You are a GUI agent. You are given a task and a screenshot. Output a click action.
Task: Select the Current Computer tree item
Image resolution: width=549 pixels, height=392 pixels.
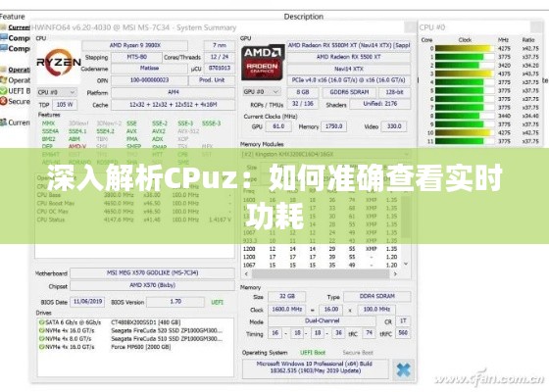(x=15, y=27)
